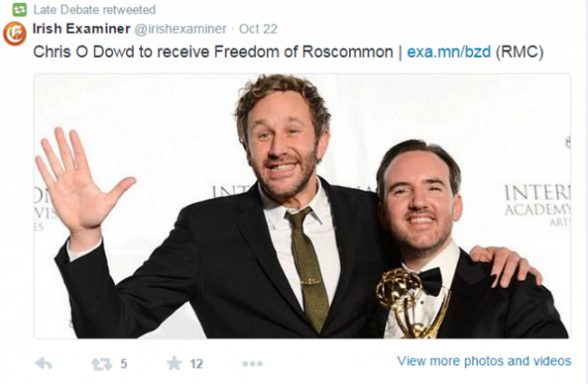
Task: Open the Irish Examiner display name
Action: pyautogui.click(x=81, y=28)
